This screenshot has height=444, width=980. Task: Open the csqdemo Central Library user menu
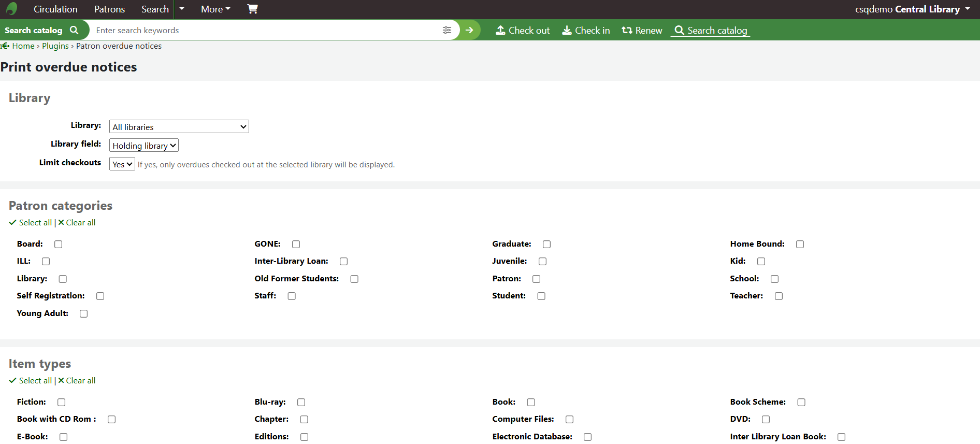[913, 9]
